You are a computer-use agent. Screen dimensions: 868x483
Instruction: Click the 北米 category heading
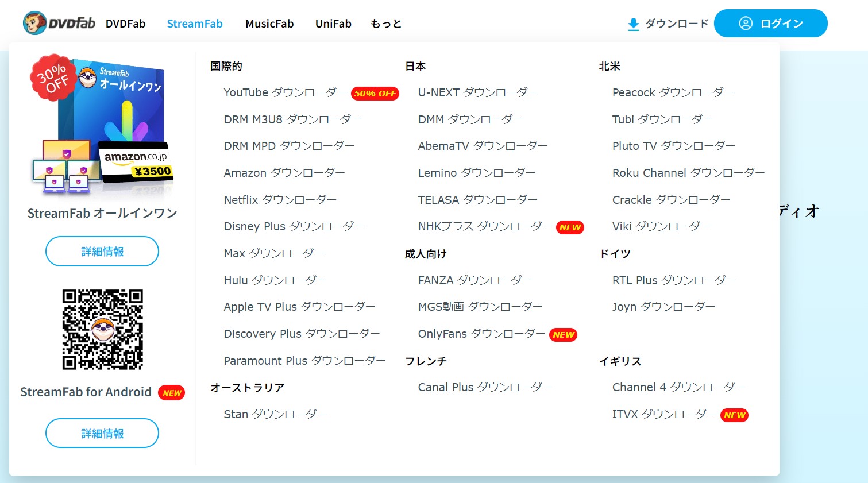609,66
